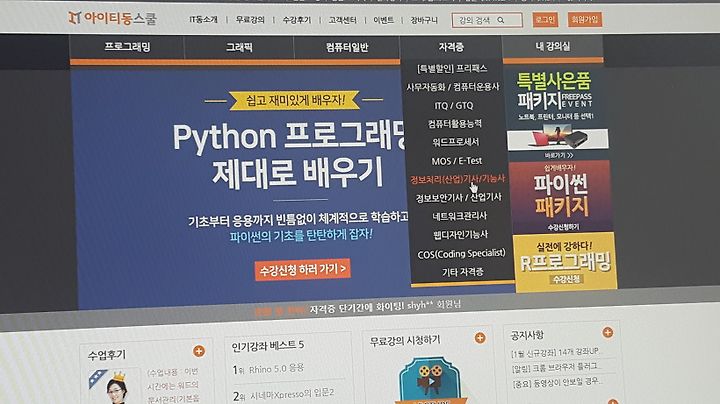
Task: Click Python 프로그래밍 제대로 배우기 headline
Action: (x=289, y=155)
